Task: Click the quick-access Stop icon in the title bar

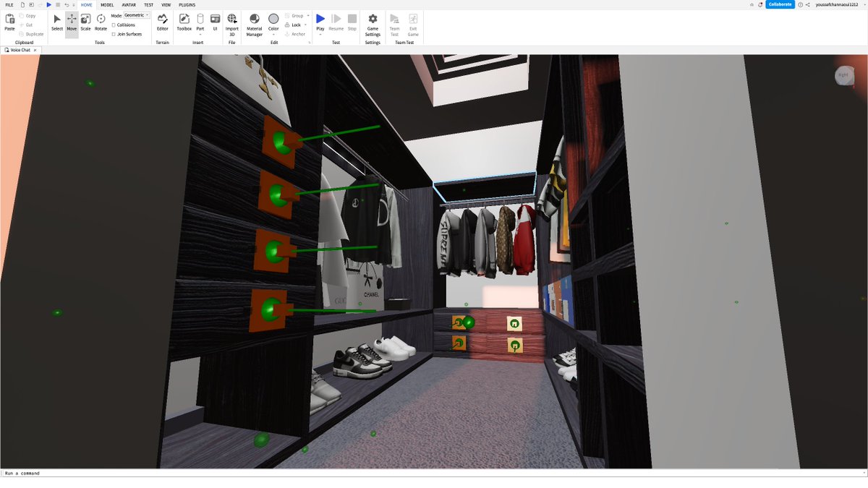Action: tap(58, 5)
